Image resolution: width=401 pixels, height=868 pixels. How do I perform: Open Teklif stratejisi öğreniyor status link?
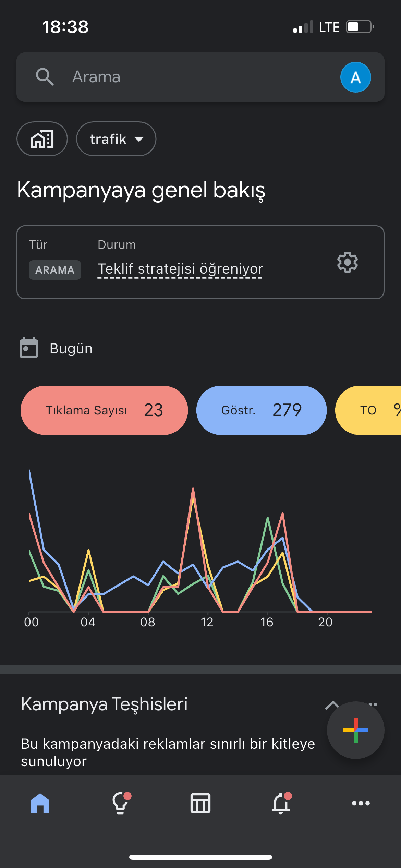point(180,269)
